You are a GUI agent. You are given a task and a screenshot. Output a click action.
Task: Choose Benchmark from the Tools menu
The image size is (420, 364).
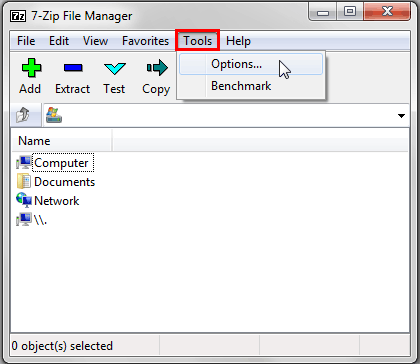[x=251, y=86]
